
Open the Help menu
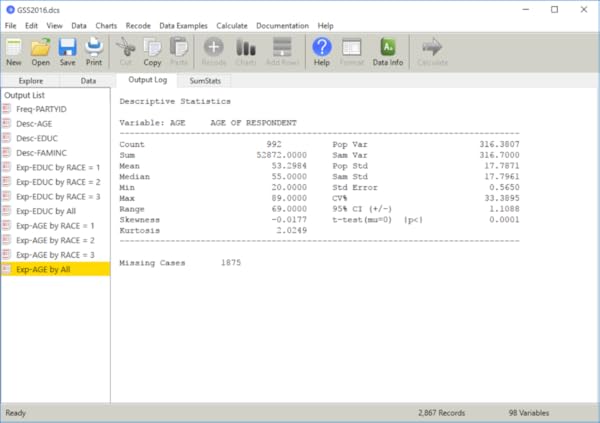(x=326, y=26)
